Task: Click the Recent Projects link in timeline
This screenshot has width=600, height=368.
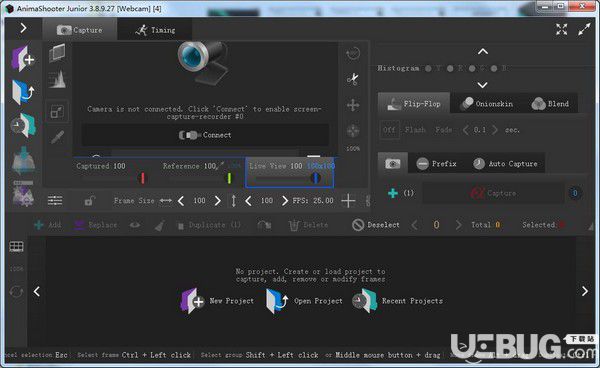Action: coord(397,301)
